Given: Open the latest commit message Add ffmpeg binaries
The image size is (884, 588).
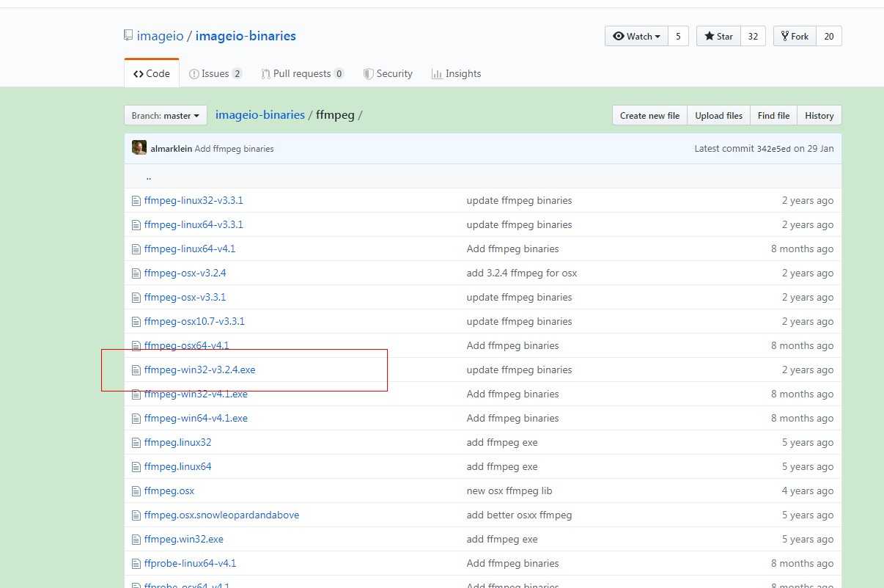Looking at the screenshot, I should (x=235, y=148).
